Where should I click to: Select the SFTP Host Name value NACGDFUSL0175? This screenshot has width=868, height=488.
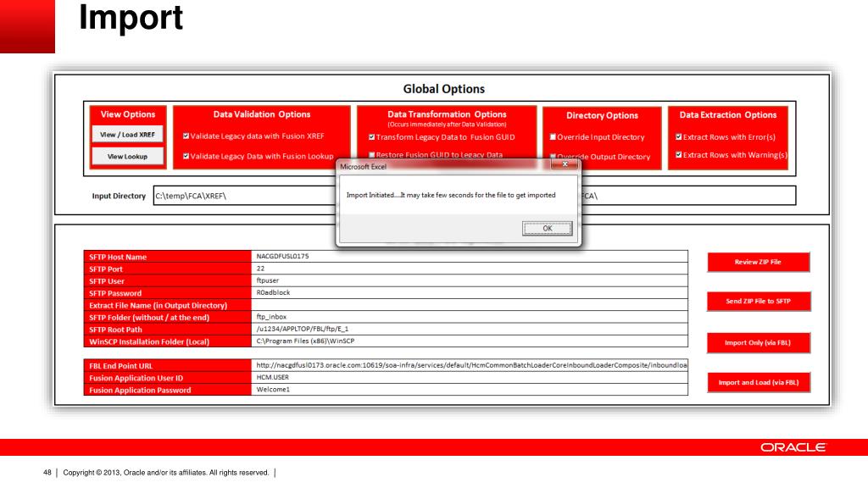point(470,256)
